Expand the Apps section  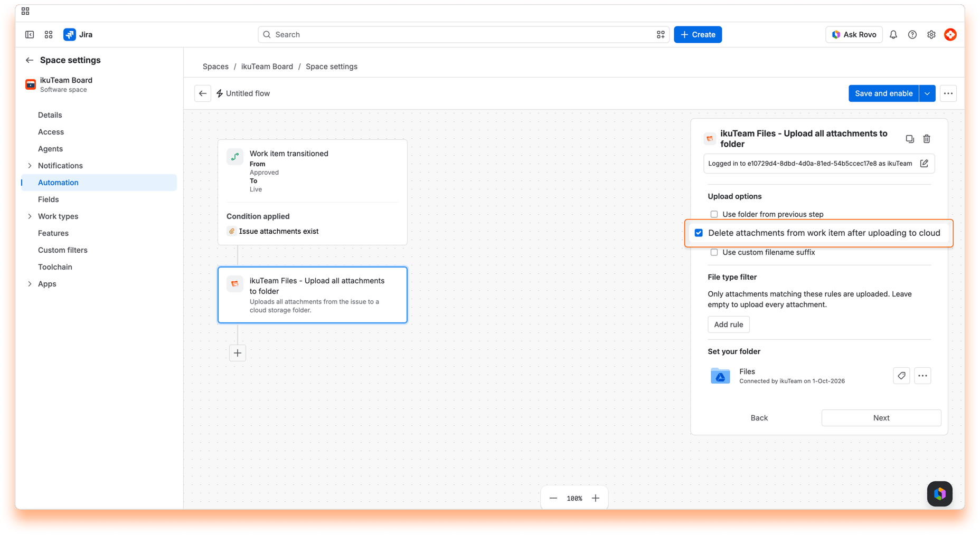pos(30,284)
